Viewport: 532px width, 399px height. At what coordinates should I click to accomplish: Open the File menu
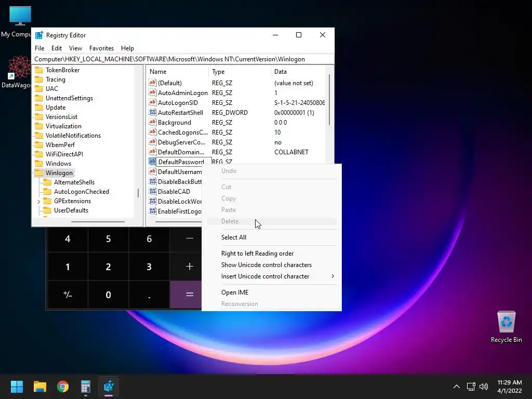point(39,48)
